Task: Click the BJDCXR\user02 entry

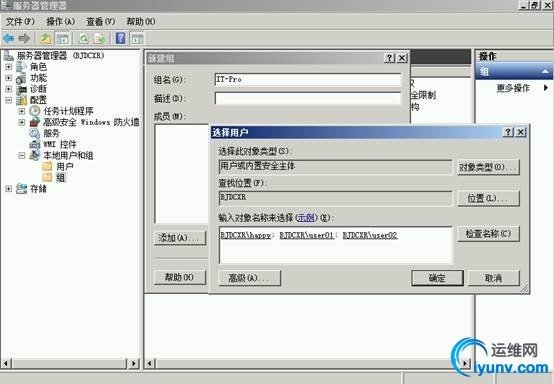Action: click(370, 235)
